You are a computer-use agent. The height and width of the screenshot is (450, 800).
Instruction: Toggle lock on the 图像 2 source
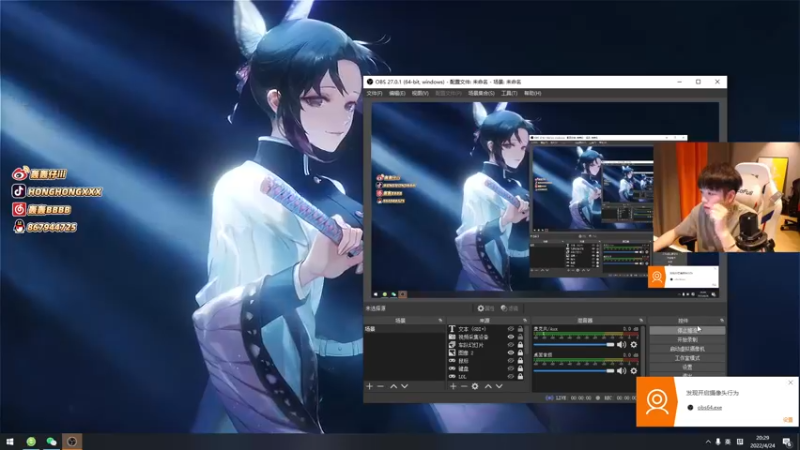[520, 353]
